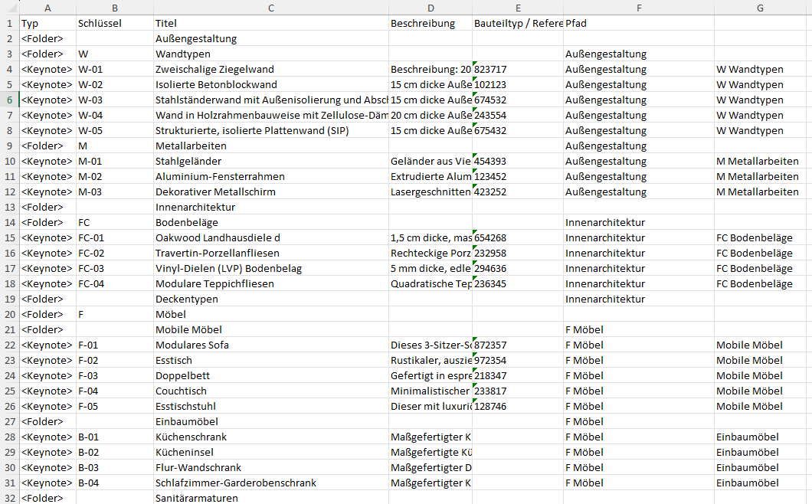
Task: Select the 'Oakwood Landhausdiele d' cell
Action: (270, 237)
